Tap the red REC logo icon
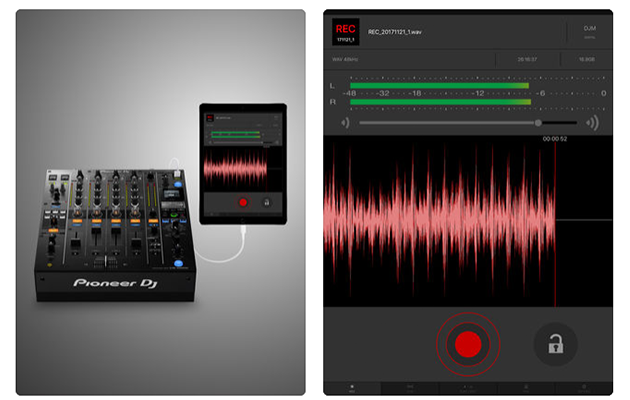 point(345,31)
